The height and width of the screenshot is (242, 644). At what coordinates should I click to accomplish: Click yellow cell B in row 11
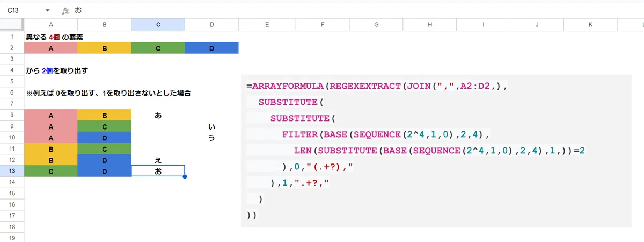coord(51,148)
